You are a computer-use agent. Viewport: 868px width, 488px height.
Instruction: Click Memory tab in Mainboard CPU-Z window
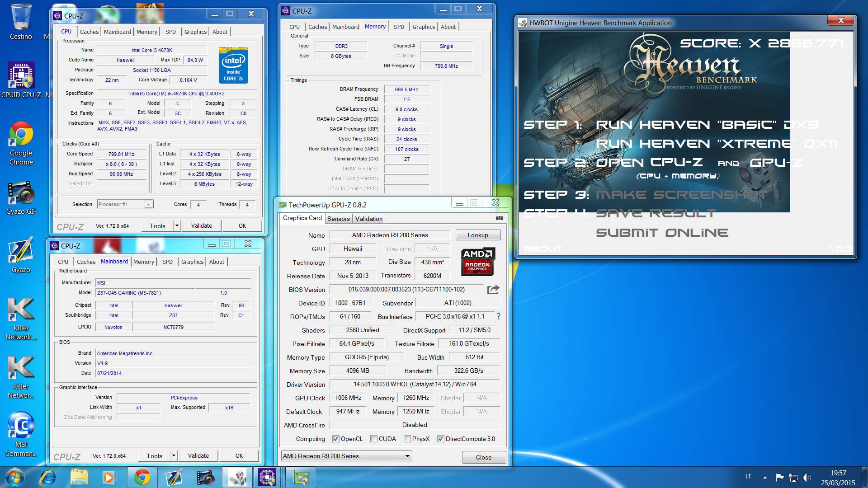click(144, 262)
